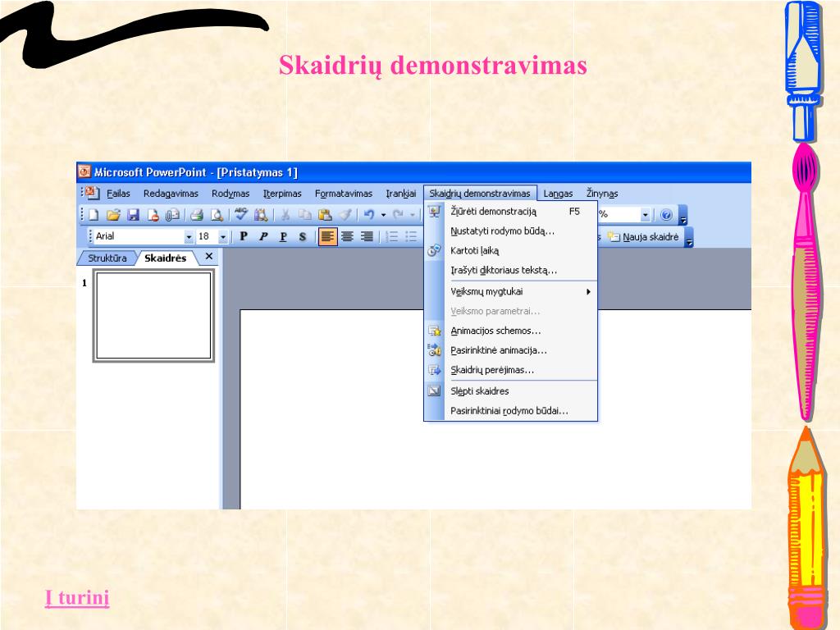Toggle underline with the underlined P button

[283, 236]
